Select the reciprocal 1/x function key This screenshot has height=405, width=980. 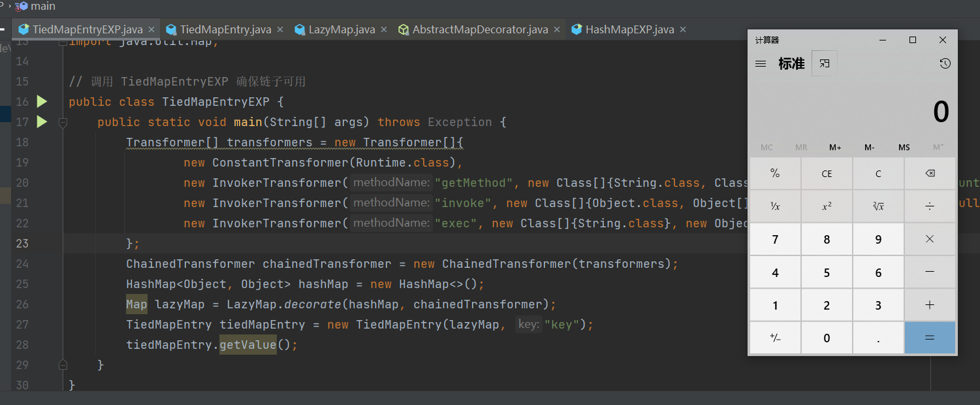775,206
